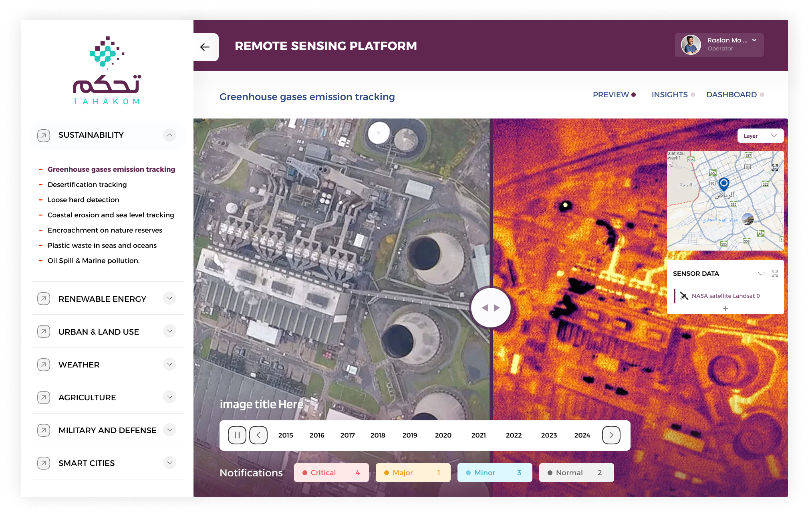This screenshot has height=516, width=812.
Task: Click the Tahakom logo
Action: pyautogui.click(x=107, y=70)
